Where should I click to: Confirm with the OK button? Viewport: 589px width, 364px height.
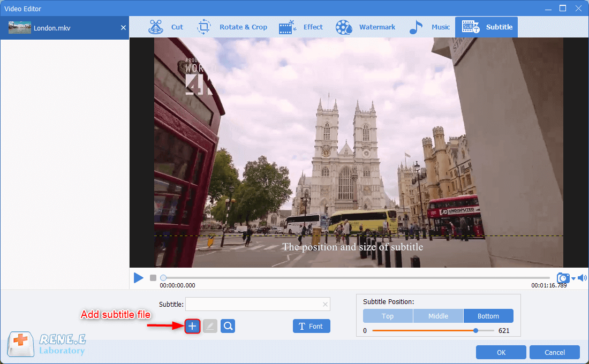(501, 352)
